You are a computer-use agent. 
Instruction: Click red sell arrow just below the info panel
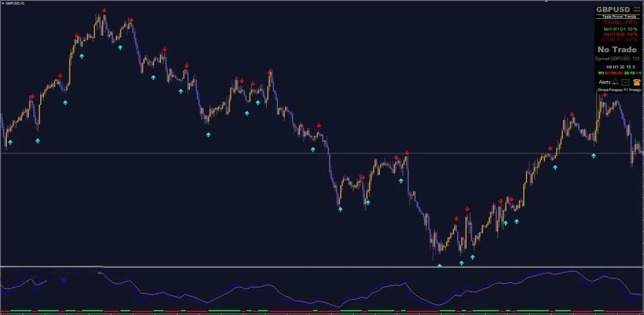(x=605, y=96)
